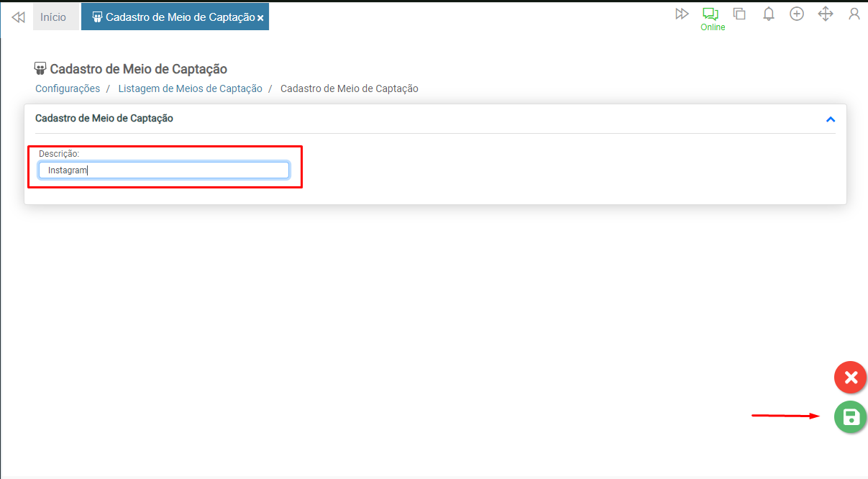Open the user profile icon
This screenshot has height=479, width=868.
pos(854,14)
